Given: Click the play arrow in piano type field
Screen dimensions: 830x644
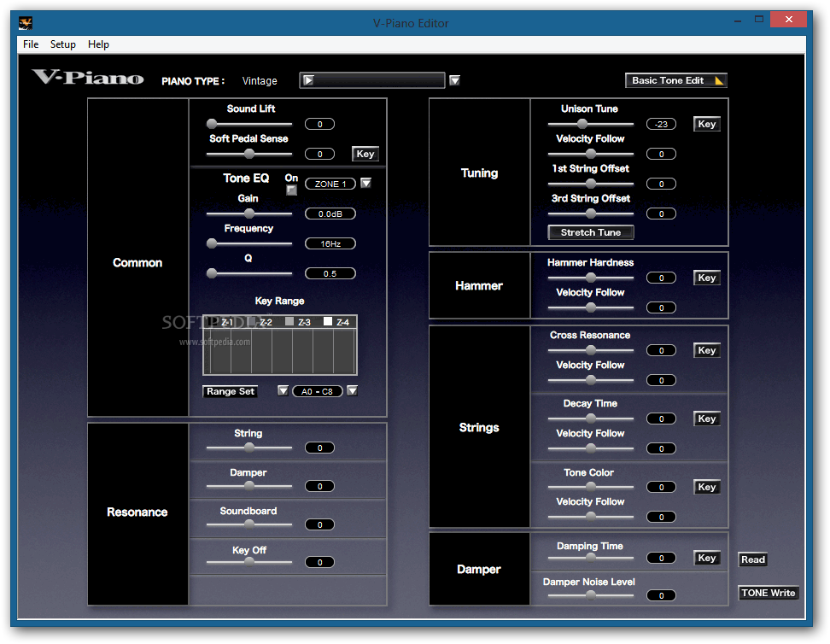Looking at the screenshot, I should (308, 80).
